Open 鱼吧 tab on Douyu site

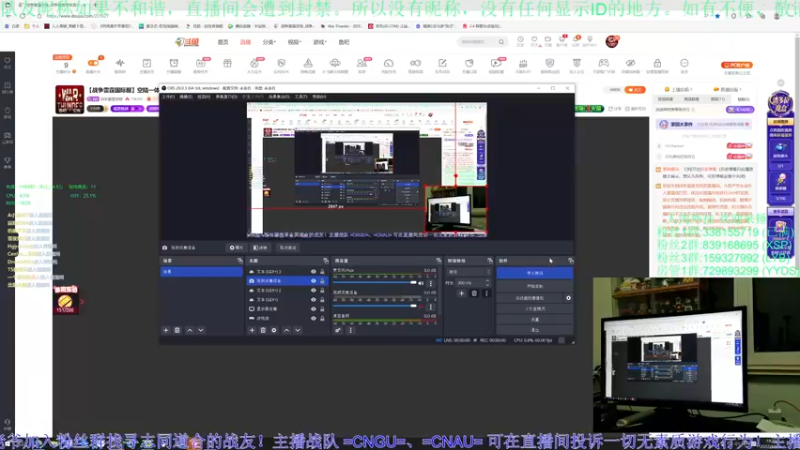tap(344, 42)
